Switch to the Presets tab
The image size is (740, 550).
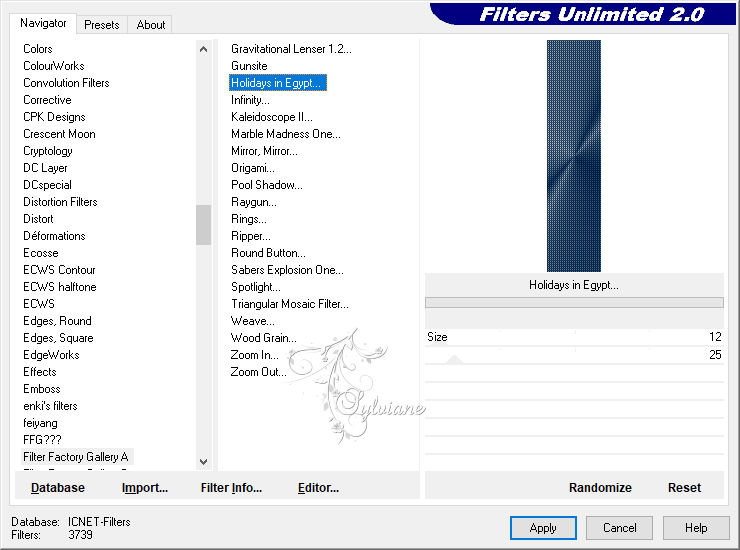(101, 25)
